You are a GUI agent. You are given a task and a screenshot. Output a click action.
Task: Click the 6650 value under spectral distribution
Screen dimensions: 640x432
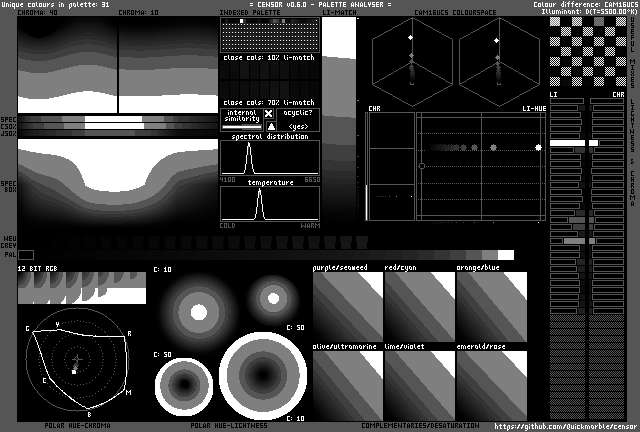click(x=312, y=180)
